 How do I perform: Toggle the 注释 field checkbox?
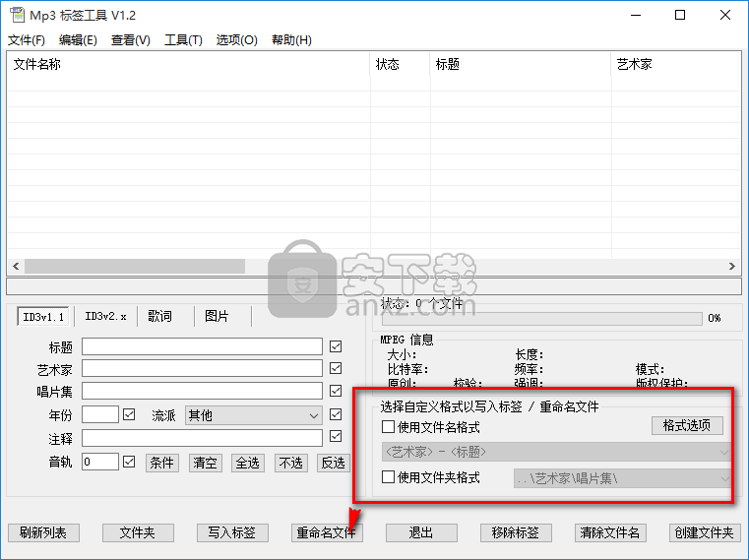click(x=336, y=436)
